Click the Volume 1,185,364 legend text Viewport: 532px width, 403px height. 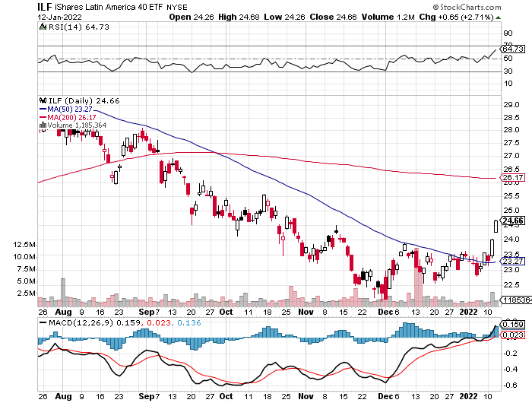click(x=77, y=125)
